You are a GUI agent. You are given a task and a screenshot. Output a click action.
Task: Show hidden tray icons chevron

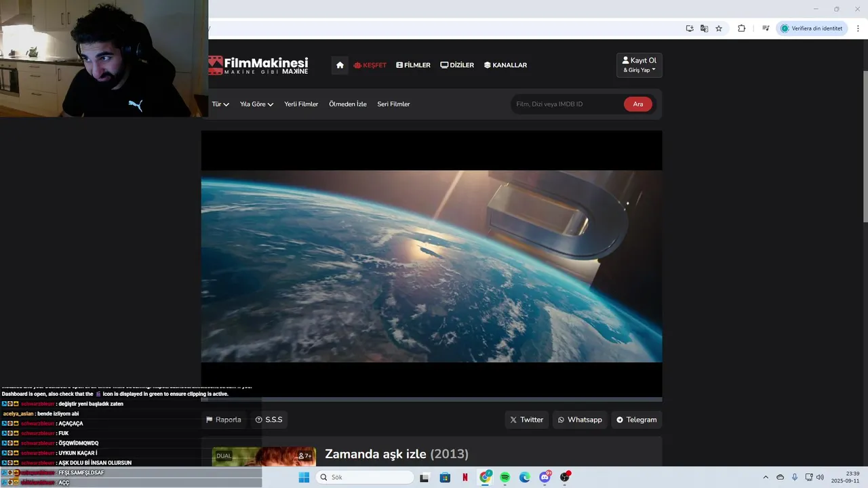pos(766,477)
